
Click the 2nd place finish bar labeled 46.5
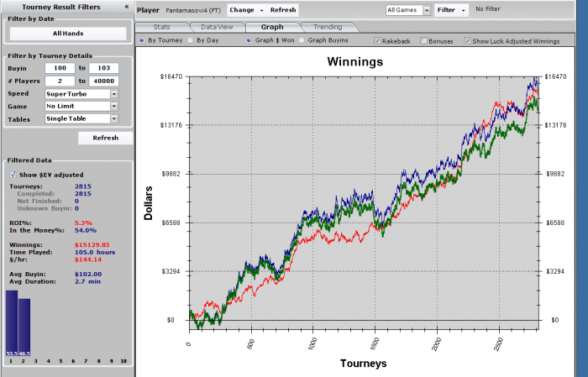pyautogui.click(x=24, y=327)
